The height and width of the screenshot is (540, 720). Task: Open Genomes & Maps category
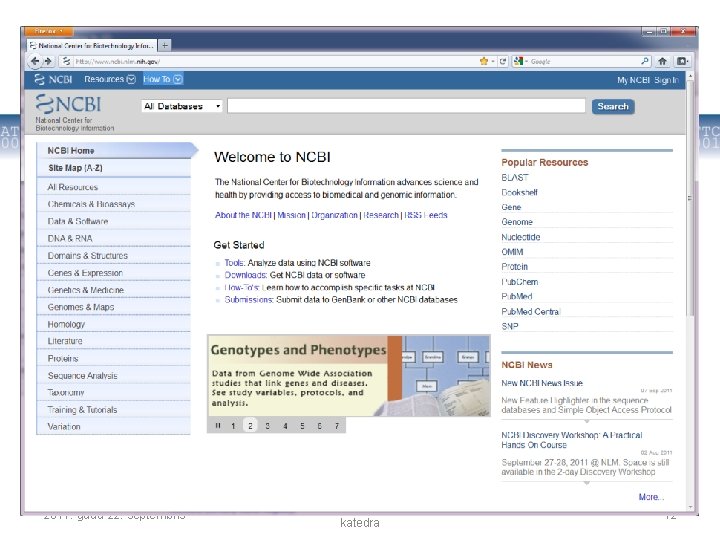[x=113, y=307]
